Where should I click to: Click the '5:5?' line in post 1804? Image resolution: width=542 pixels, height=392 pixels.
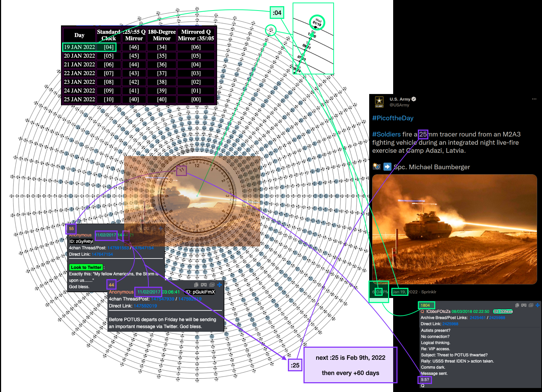click(425, 380)
